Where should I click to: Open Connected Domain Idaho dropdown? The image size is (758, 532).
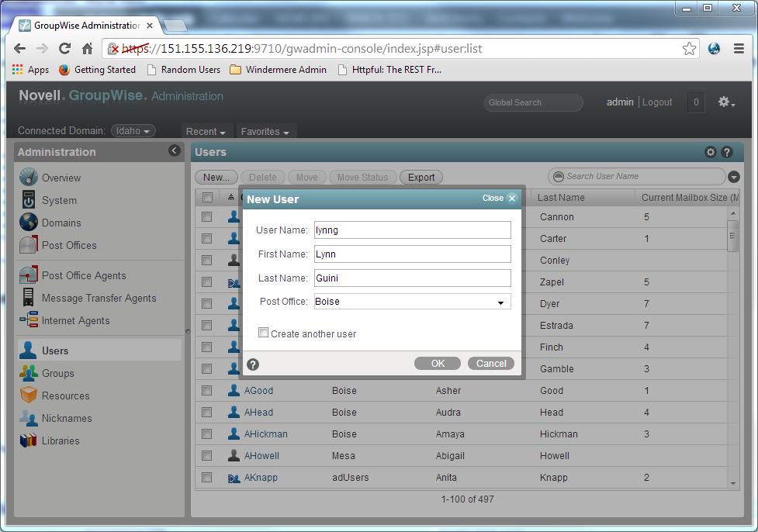coord(133,131)
